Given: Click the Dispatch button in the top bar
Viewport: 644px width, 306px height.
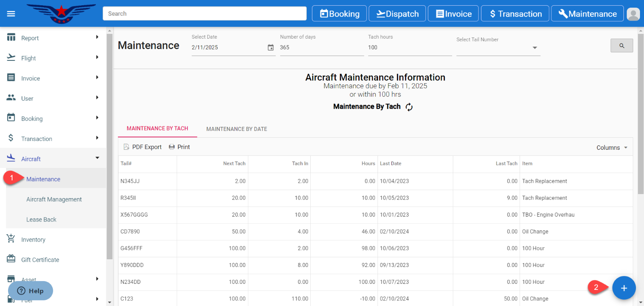Looking at the screenshot, I should point(397,14).
